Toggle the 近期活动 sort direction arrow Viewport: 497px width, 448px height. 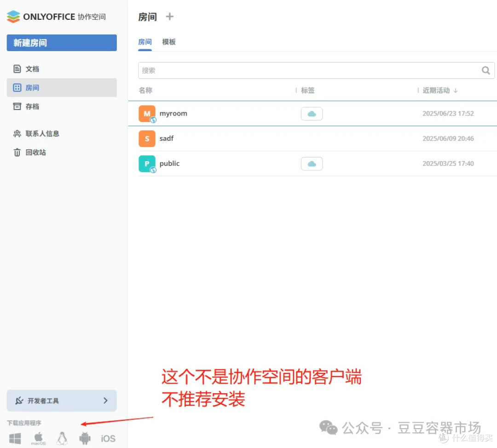tap(456, 91)
